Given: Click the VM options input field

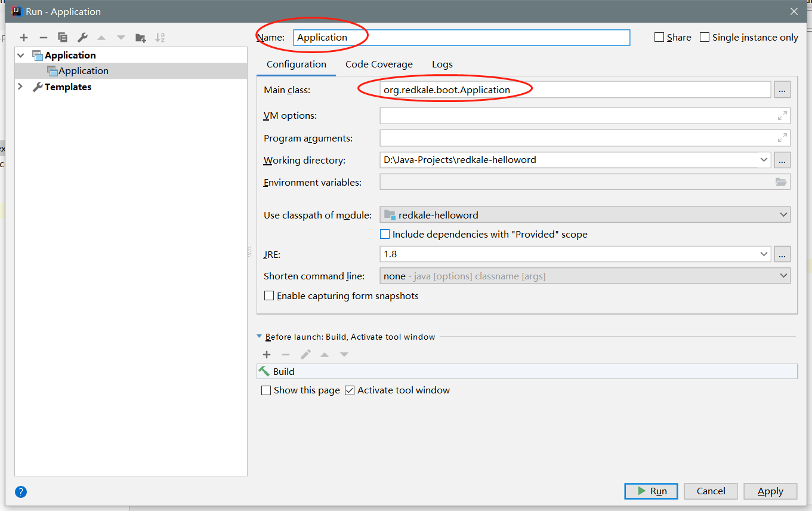Looking at the screenshot, I should (576, 116).
